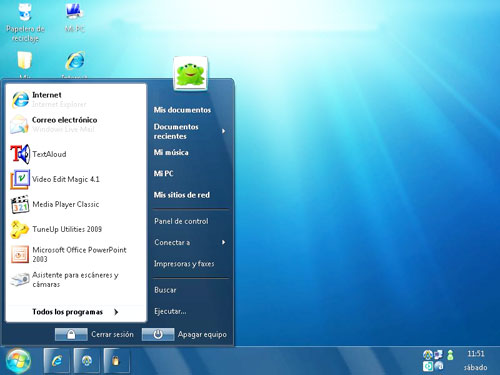This screenshot has height=375, width=500.
Task: Expand Todos los programas
Action: pos(76,312)
